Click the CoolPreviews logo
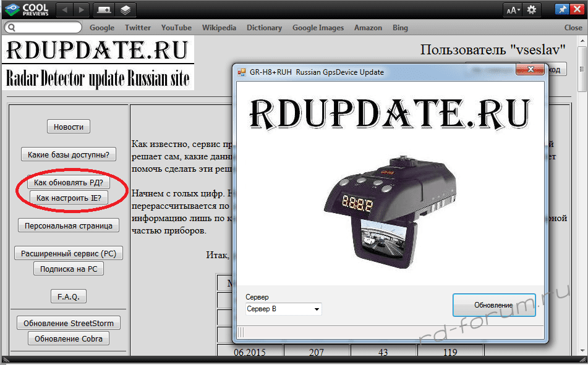588x365 pixels. coord(27,10)
